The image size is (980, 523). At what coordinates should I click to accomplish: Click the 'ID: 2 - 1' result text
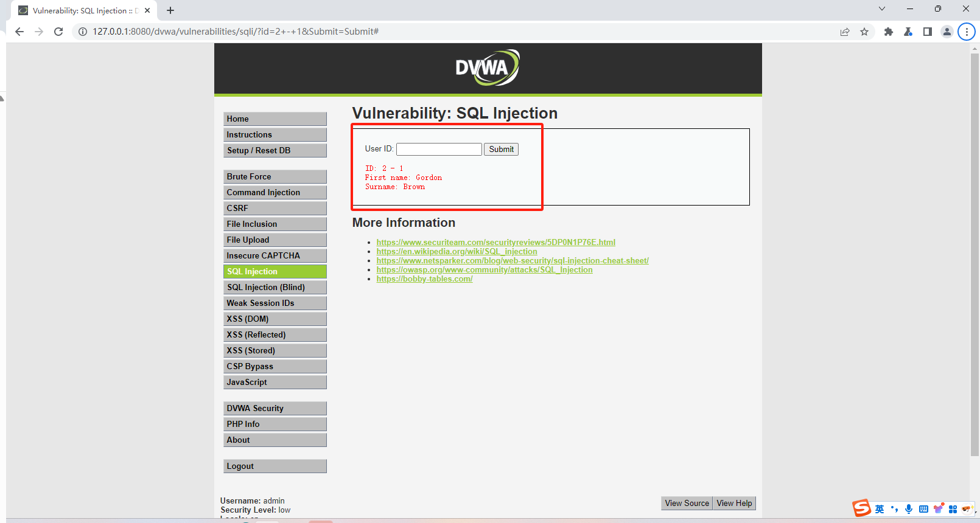(x=384, y=168)
